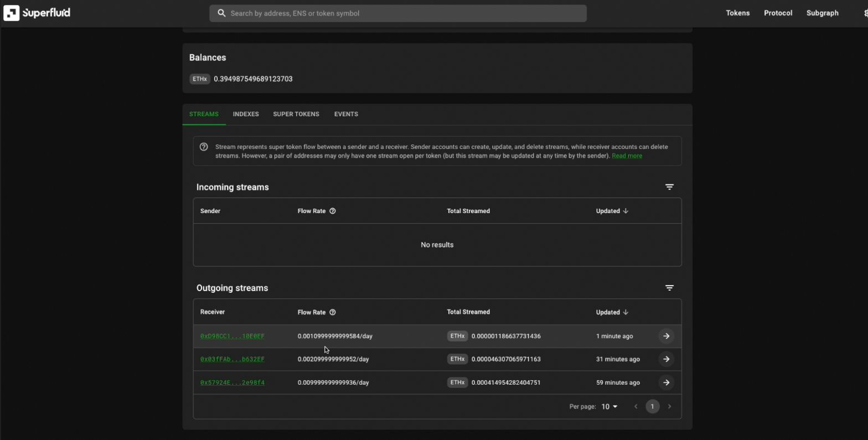Click ETHx chip in 59 minutes ago row
868x440 pixels.
(x=457, y=382)
